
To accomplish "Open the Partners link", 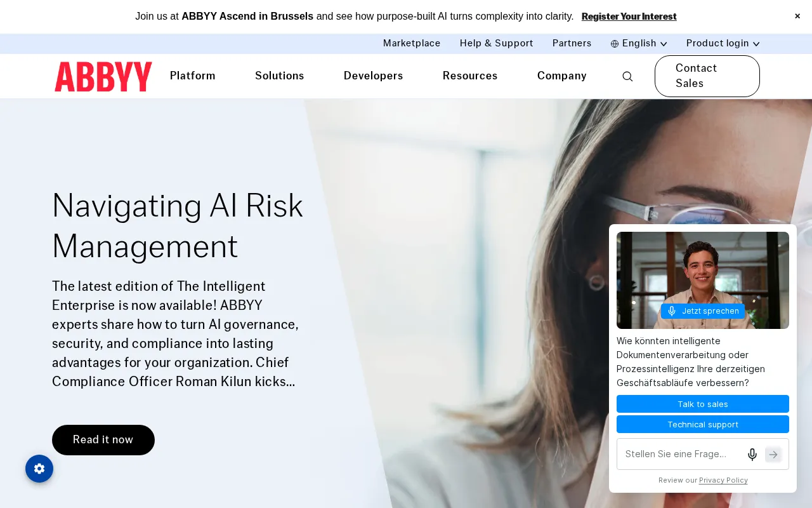I will coord(572,43).
